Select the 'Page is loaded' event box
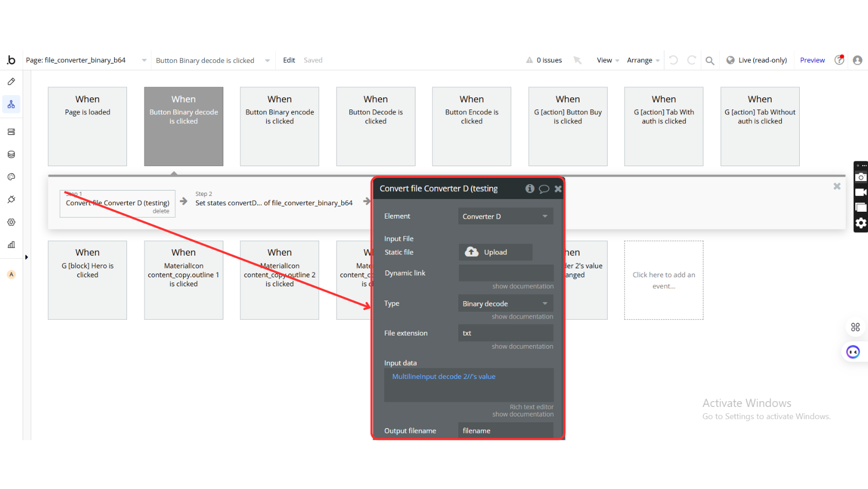This screenshot has width=868, height=489. 87,126
